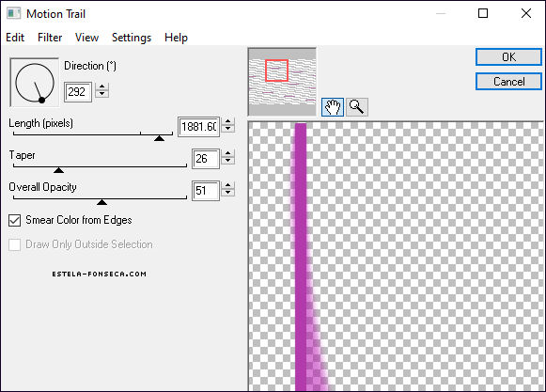The height and width of the screenshot is (392, 546).
Task: Confirm with the OK button
Action: 508,56
